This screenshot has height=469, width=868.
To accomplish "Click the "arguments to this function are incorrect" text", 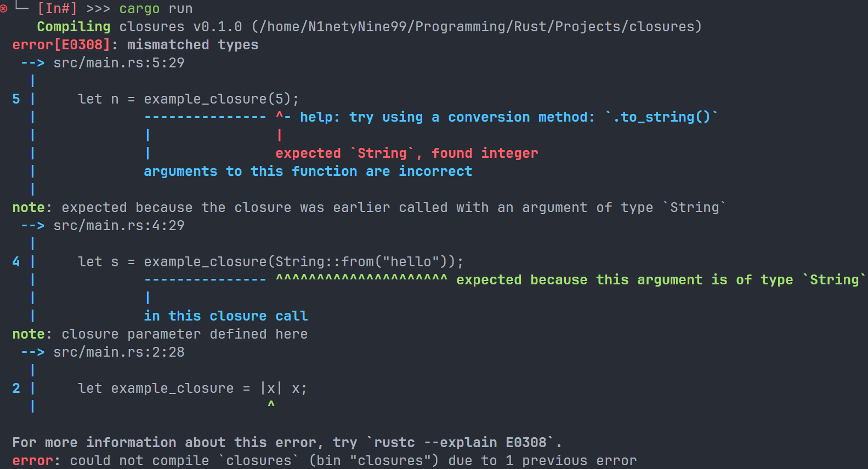I will (x=308, y=171).
